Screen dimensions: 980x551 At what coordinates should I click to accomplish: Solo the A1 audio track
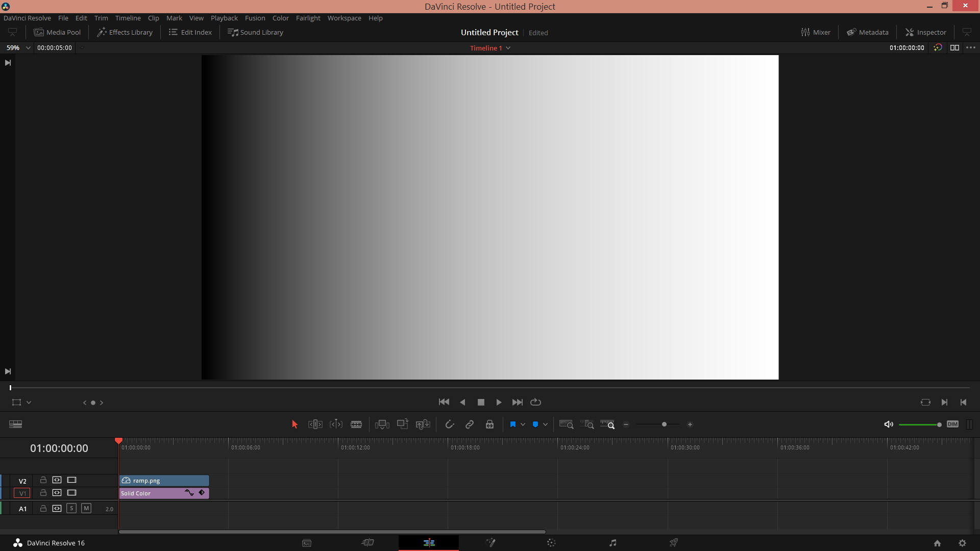71,508
